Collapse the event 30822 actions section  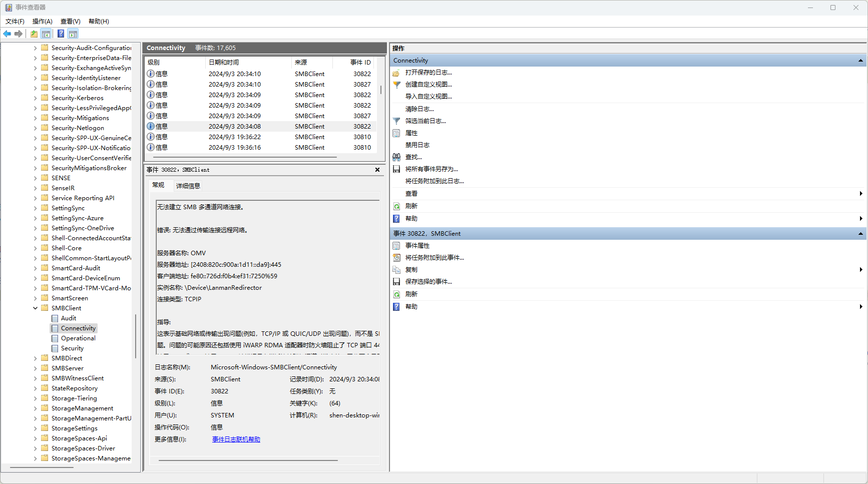click(x=860, y=234)
